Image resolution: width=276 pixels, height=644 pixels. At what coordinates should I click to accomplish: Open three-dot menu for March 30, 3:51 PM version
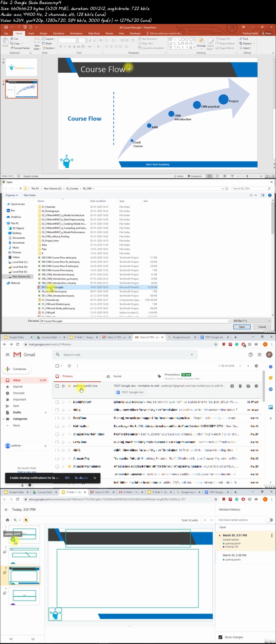tap(272, 535)
